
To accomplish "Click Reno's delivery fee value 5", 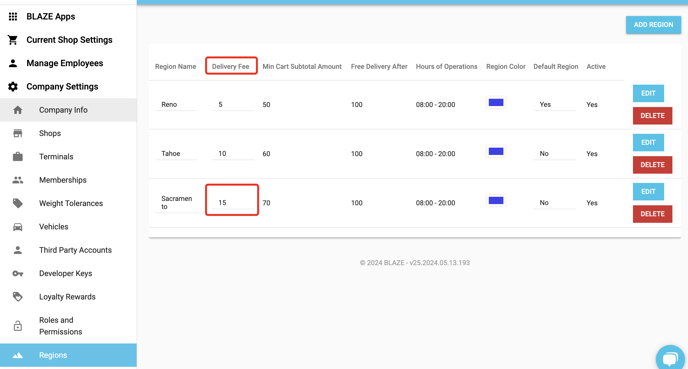I will coord(233,104).
